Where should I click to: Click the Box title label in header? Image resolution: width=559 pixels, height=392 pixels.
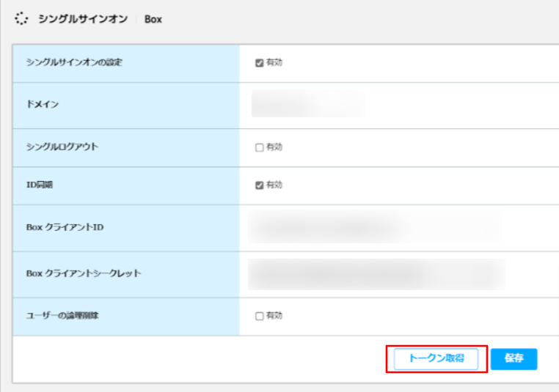pos(153,19)
